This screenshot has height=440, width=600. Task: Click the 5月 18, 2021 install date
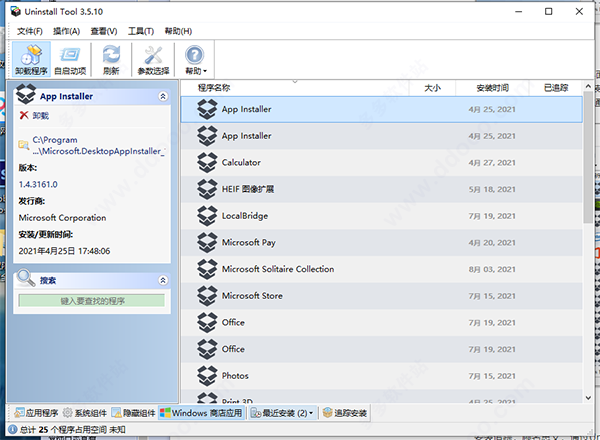click(x=492, y=189)
